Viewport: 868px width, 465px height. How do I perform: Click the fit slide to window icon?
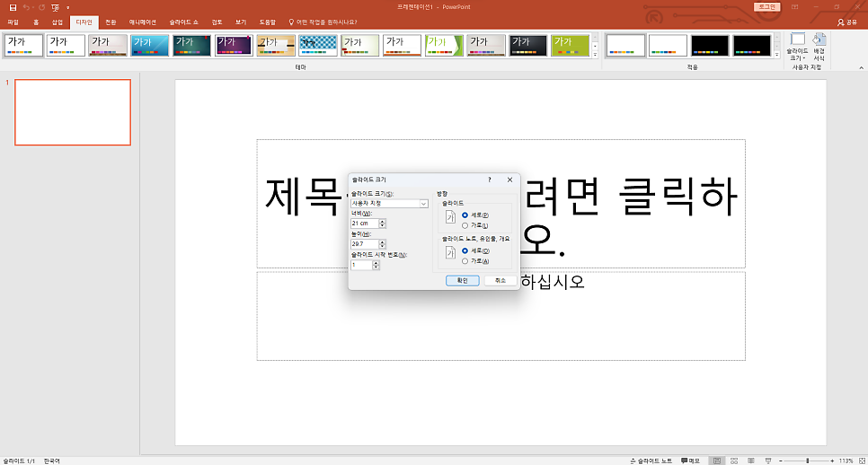pyautogui.click(x=862, y=461)
